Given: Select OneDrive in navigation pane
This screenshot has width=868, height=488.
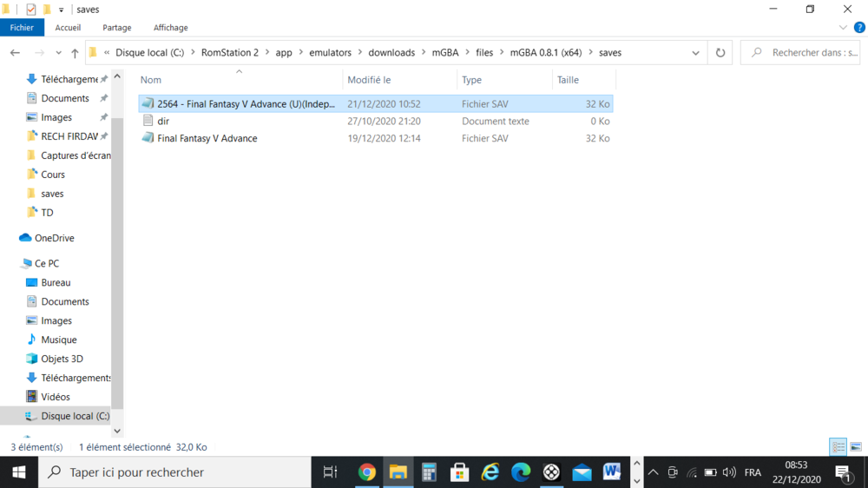Looking at the screenshot, I should click(x=54, y=238).
